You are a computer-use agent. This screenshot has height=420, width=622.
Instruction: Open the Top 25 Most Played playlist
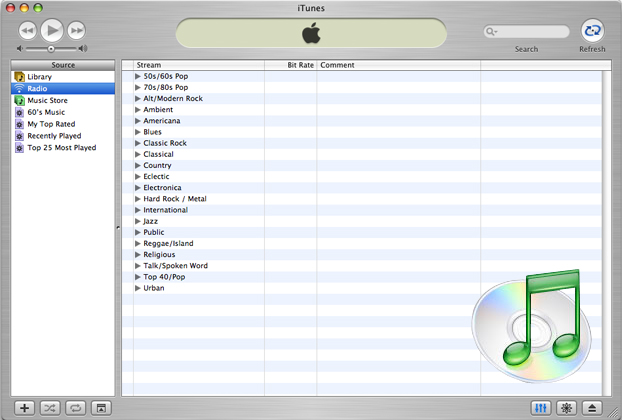63,148
